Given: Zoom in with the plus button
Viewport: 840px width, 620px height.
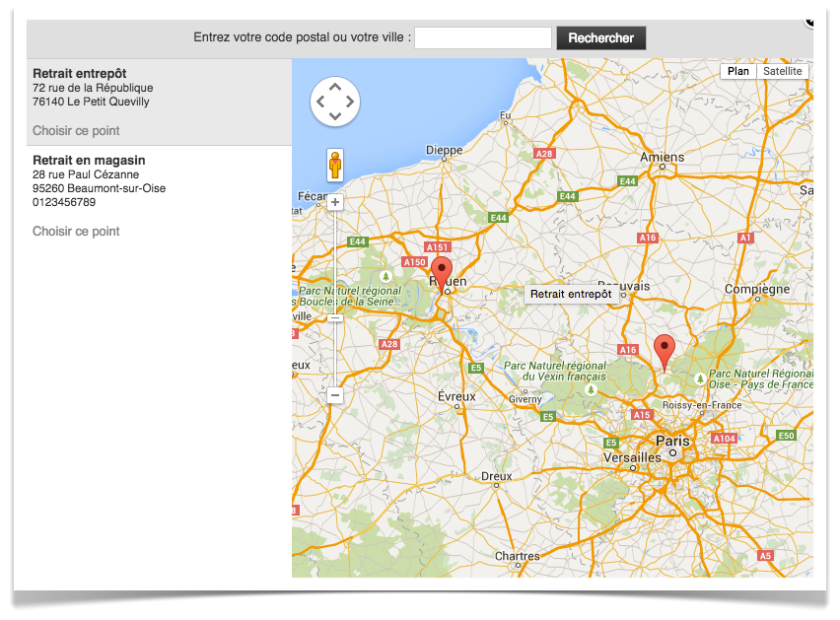Looking at the screenshot, I should click(335, 202).
